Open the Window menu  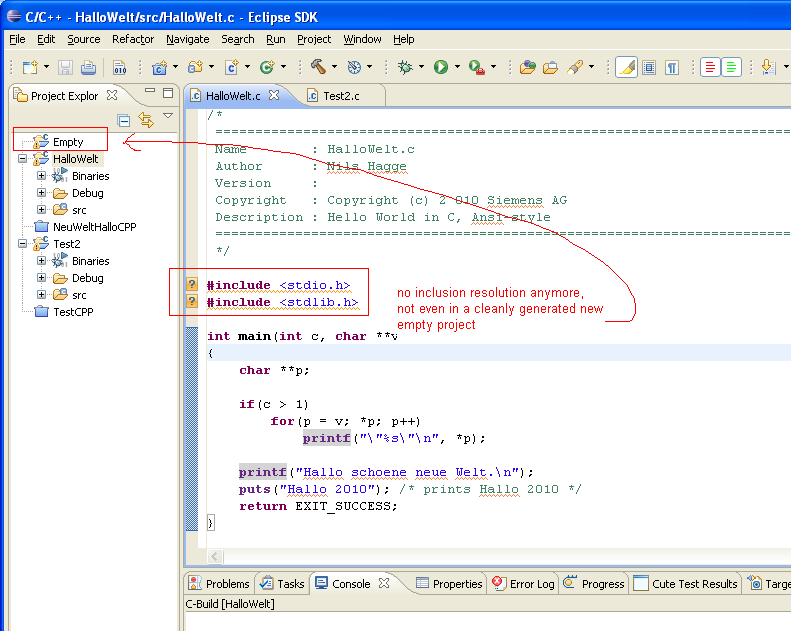[x=362, y=39]
